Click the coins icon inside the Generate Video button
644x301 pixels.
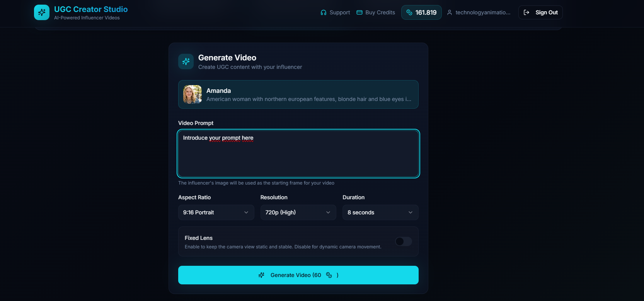click(329, 275)
